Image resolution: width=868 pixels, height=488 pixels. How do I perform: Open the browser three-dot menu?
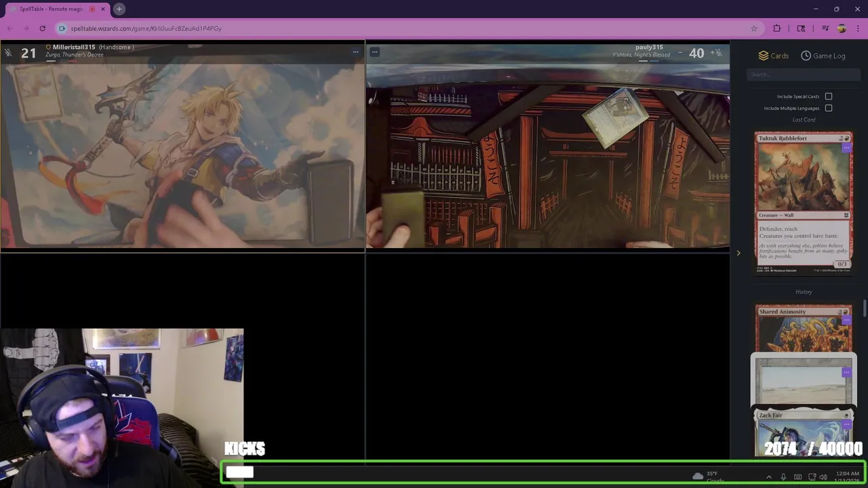coord(858,28)
